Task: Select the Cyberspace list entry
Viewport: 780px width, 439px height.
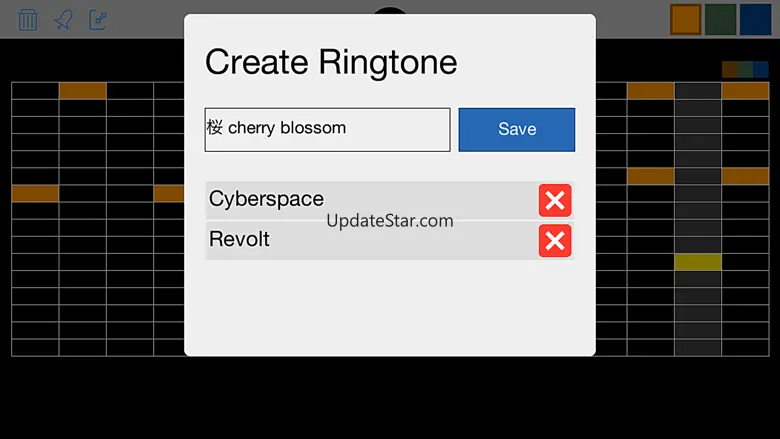Action: pos(371,200)
